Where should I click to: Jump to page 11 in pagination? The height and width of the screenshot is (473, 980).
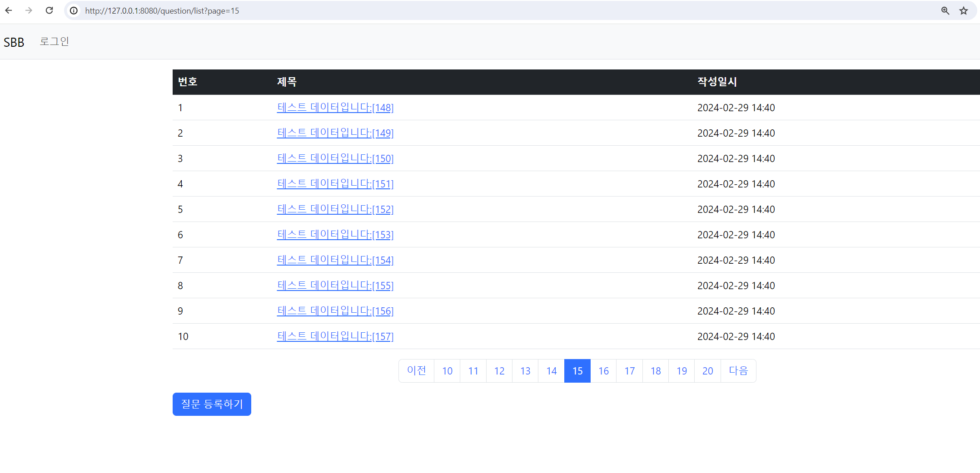pyautogui.click(x=473, y=371)
